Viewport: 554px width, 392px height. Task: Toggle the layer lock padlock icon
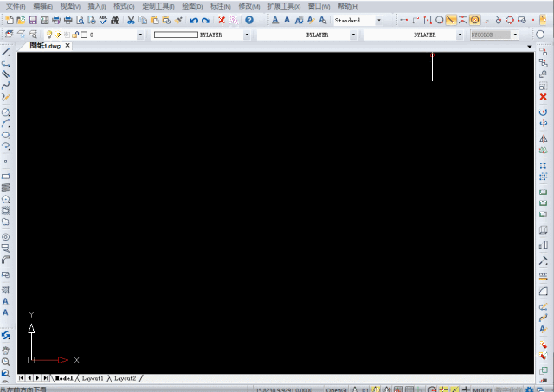click(75, 35)
